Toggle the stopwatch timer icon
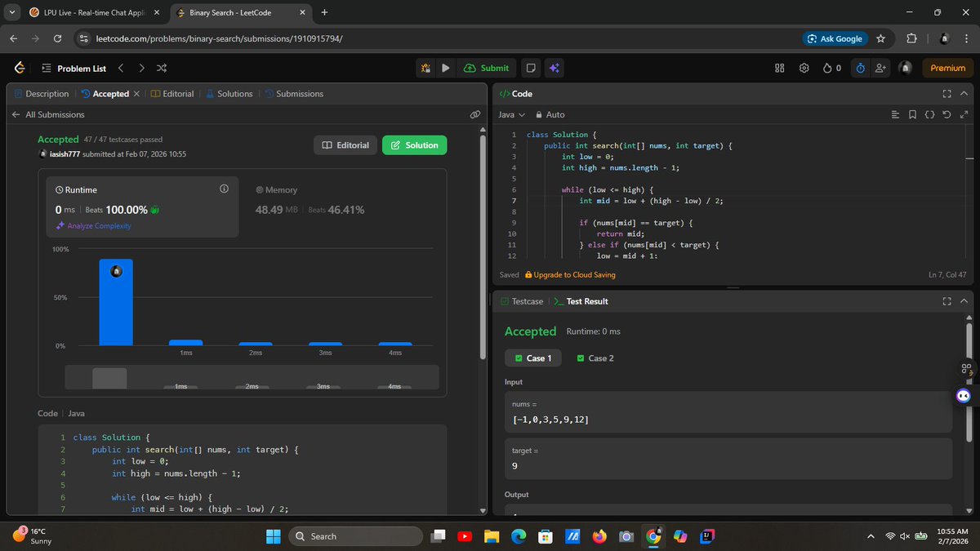This screenshot has width=980, height=551. click(861, 69)
